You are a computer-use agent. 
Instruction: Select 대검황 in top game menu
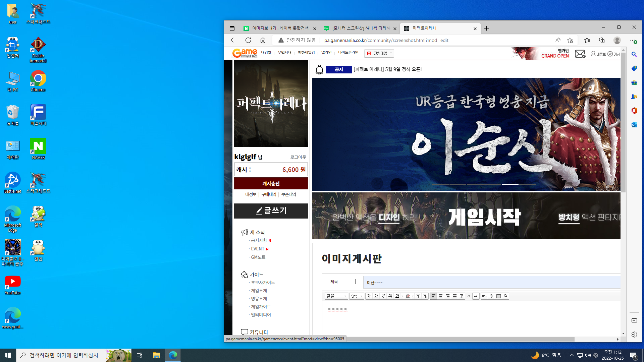(x=266, y=53)
